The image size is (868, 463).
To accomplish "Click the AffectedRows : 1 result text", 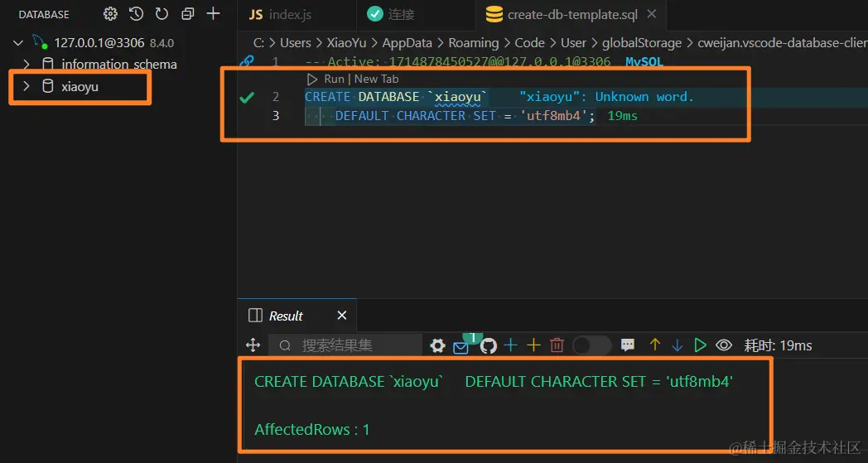I will point(311,429).
